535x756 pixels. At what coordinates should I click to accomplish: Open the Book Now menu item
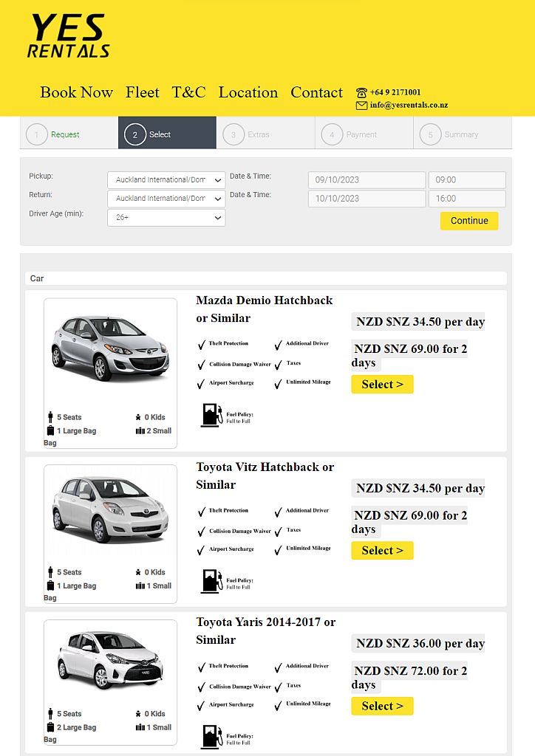click(77, 92)
